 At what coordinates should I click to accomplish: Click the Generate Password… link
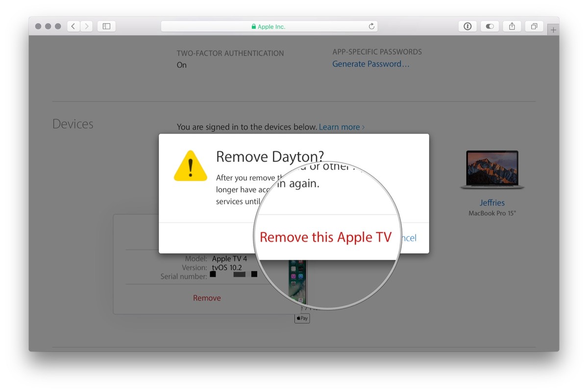point(371,64)
